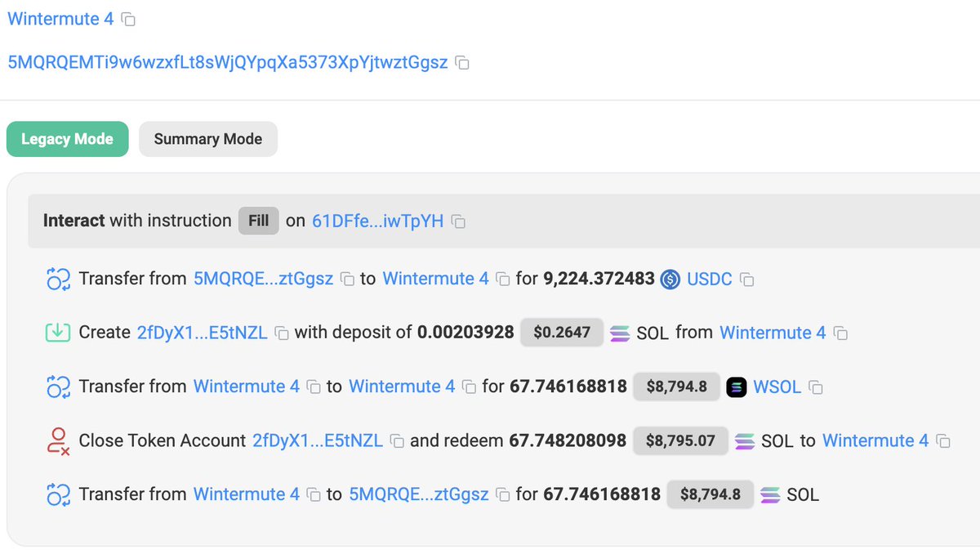Click the Fill instruction badge
Screen dimensions: 980x550
(x=259, y=221)
